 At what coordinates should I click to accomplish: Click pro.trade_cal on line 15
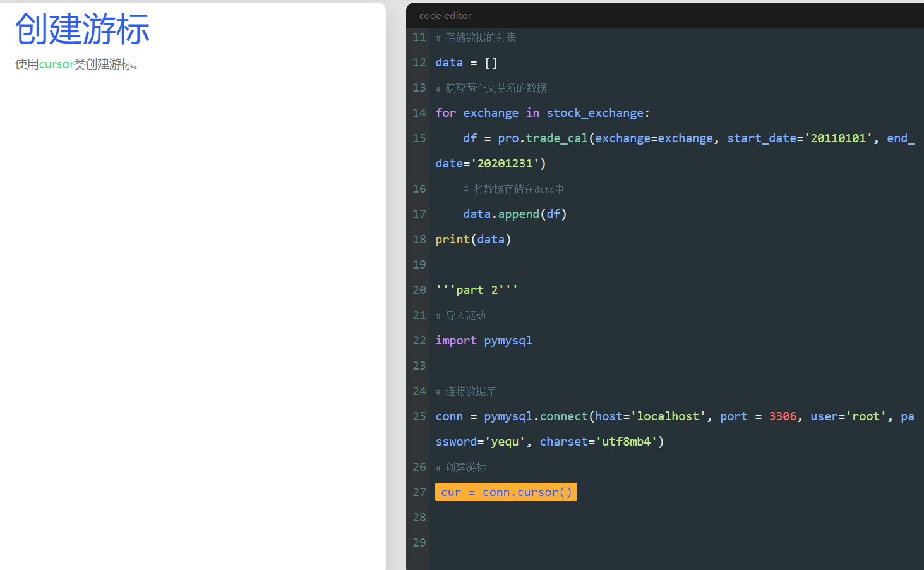tap(543, 138)
